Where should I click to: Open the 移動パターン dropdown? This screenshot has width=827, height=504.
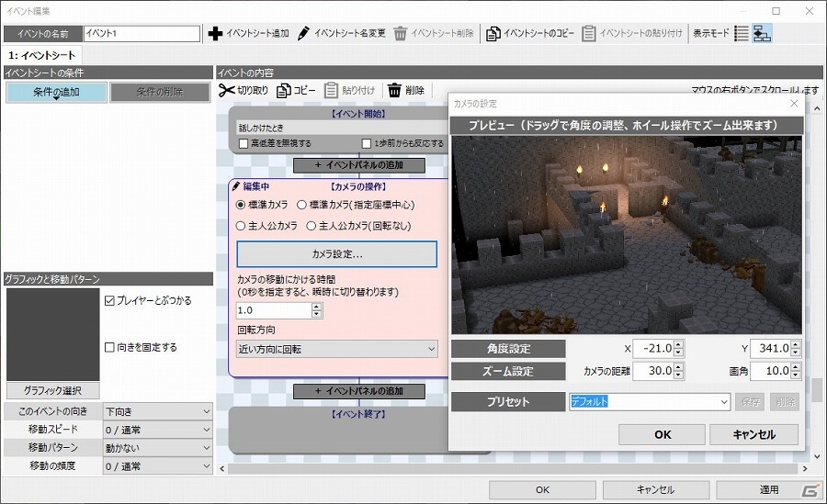click(x=158, y=448)
